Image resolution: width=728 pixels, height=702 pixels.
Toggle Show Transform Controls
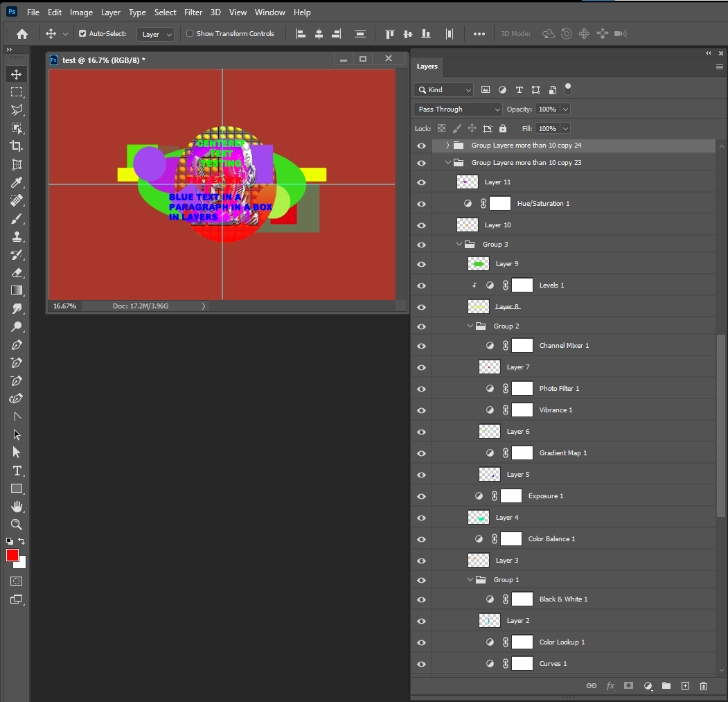coord(189,33)
